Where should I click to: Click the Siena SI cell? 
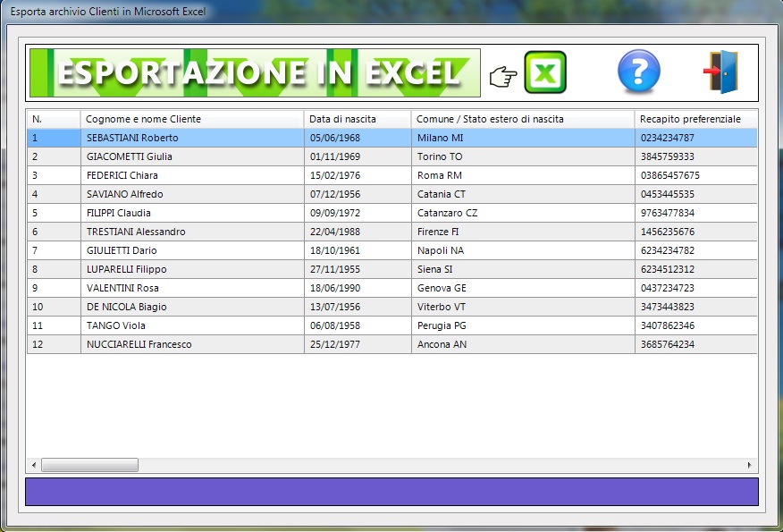click(x=523, y=269)
